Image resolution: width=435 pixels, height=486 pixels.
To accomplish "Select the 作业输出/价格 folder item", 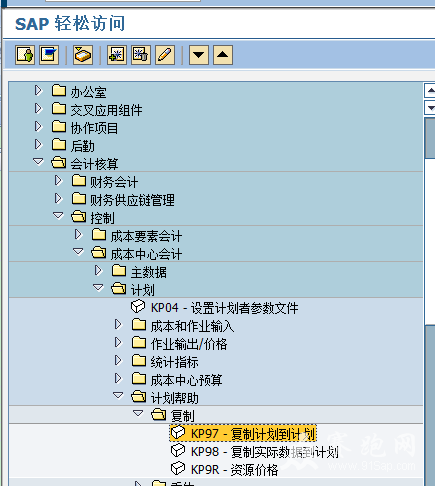I will pyautogui.click(x=179, y=344).
